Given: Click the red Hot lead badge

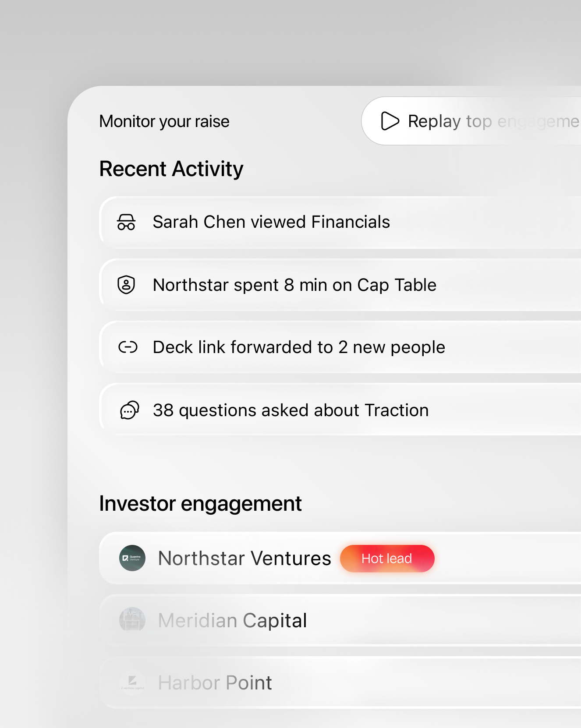Looking at the screenshot, I should (387, 558).
